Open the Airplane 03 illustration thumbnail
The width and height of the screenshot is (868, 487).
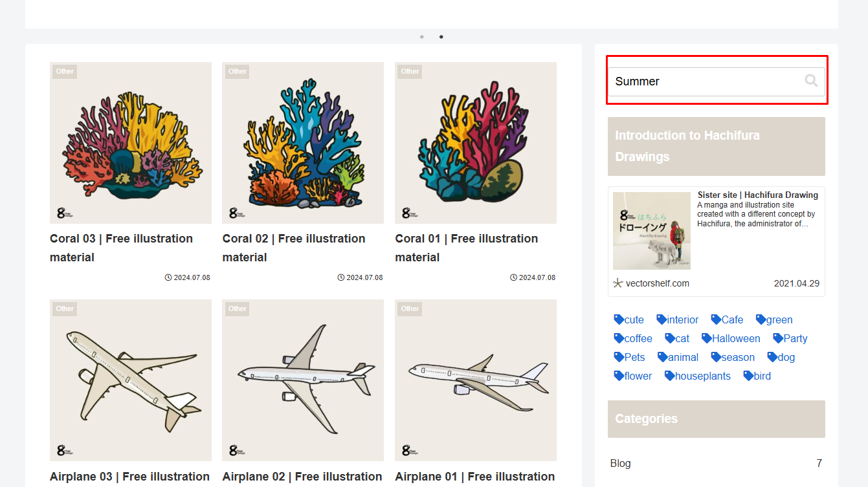pyautogui.click(x=131, y=380)
